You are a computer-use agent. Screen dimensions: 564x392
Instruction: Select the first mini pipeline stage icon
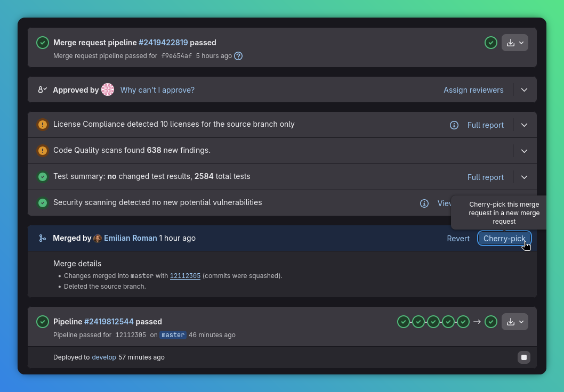pyautogui.click(x=404, y=322)
